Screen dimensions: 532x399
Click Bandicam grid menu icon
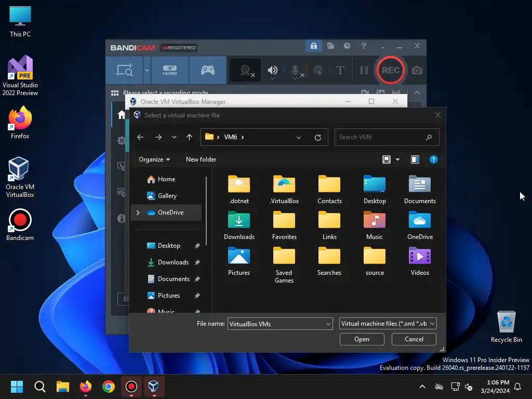pyautogui.click(x=115, y=92)
